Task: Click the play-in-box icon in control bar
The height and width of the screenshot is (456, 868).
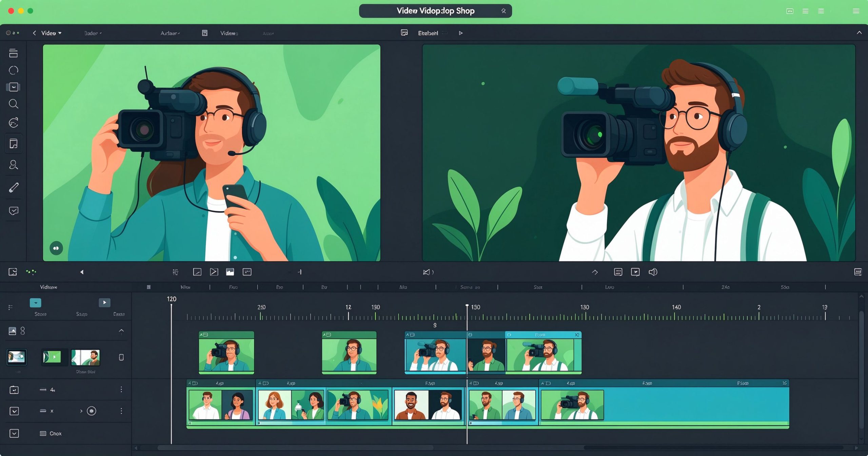Action: (x=214, y=272)
